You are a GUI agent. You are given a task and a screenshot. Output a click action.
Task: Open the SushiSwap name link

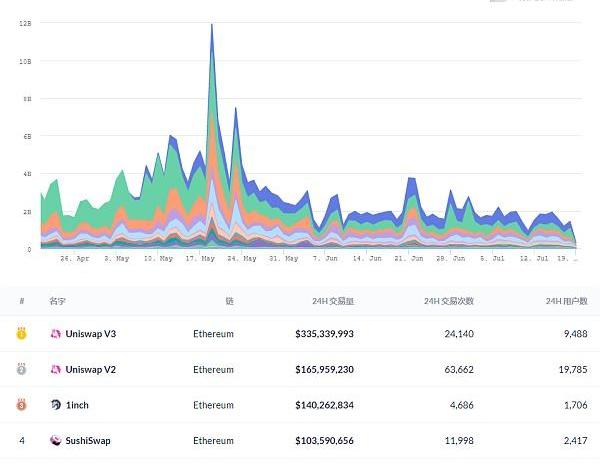pos(88,441)
